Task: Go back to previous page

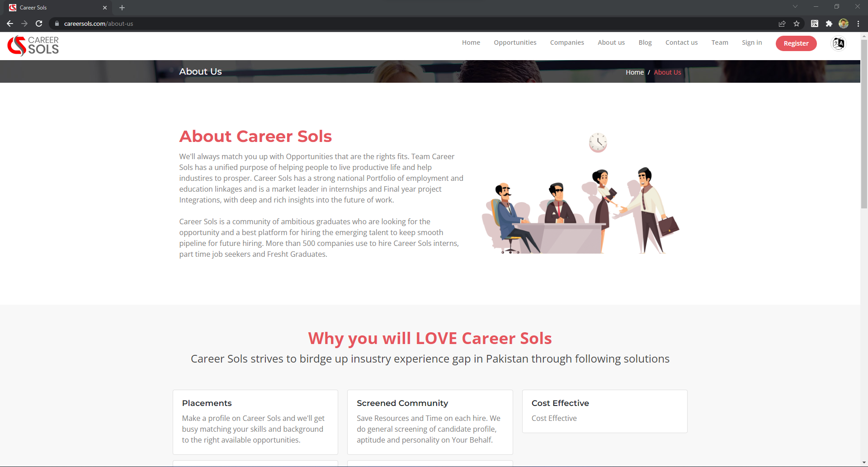Action: pos(10,24)
